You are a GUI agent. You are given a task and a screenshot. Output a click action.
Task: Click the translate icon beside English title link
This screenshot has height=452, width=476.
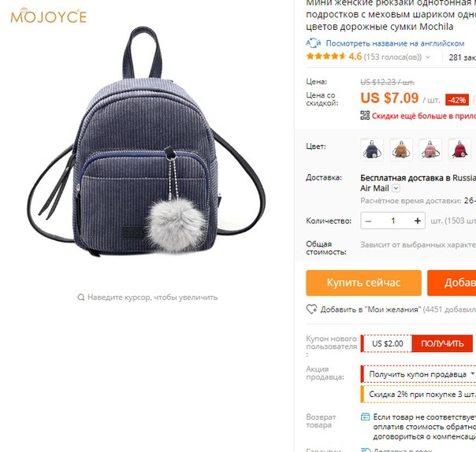pyautogui.click(x=314, y=43)
